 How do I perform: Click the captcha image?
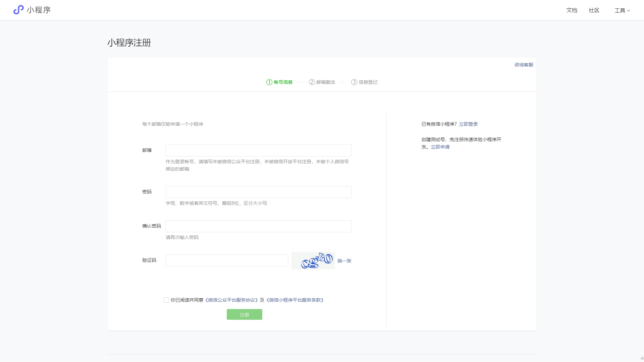[x=313, y=260]
